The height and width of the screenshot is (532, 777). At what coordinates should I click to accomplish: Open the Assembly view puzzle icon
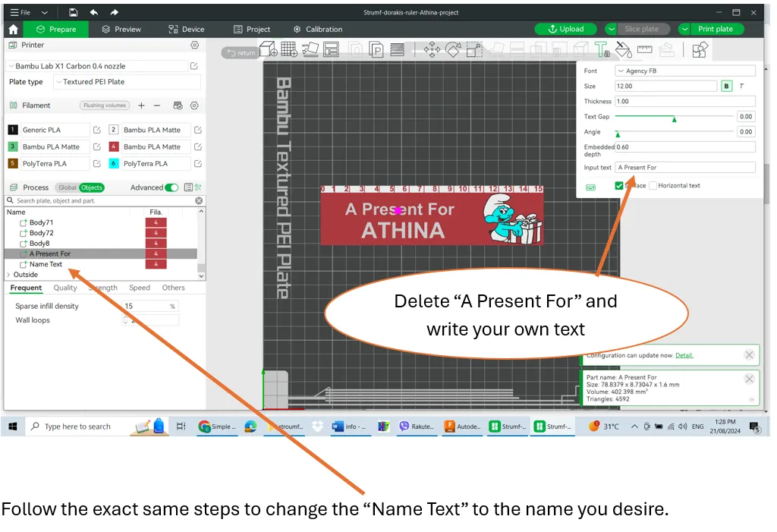coord(700,49)
